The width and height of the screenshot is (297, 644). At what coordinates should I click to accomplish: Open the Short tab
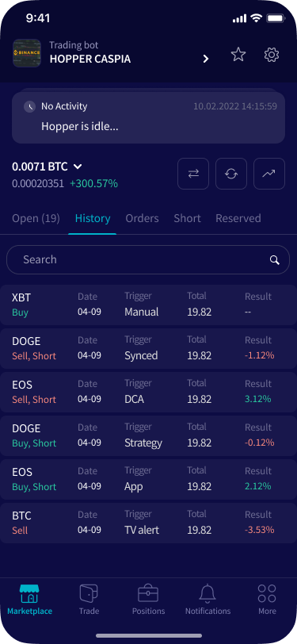point(188,219)
